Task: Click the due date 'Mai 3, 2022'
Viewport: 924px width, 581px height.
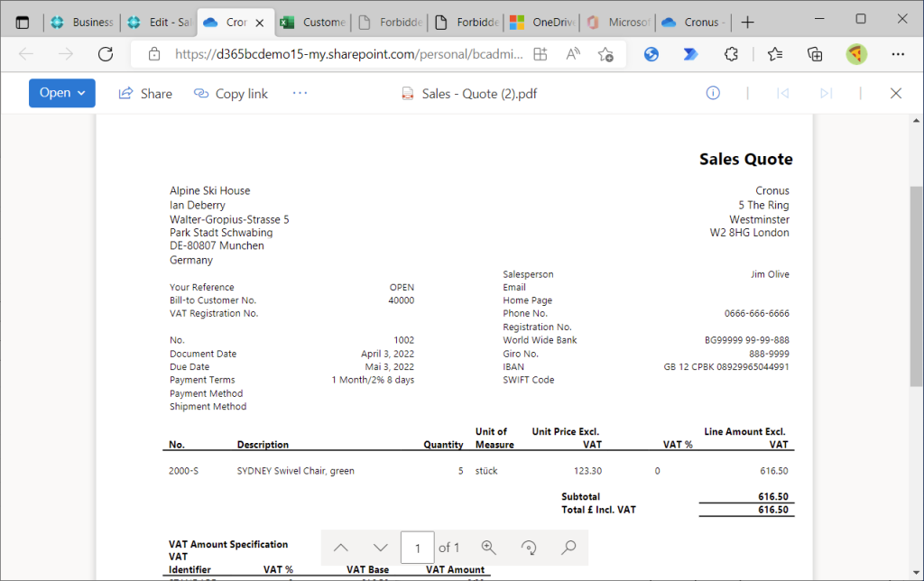Action: pos(390,366)
